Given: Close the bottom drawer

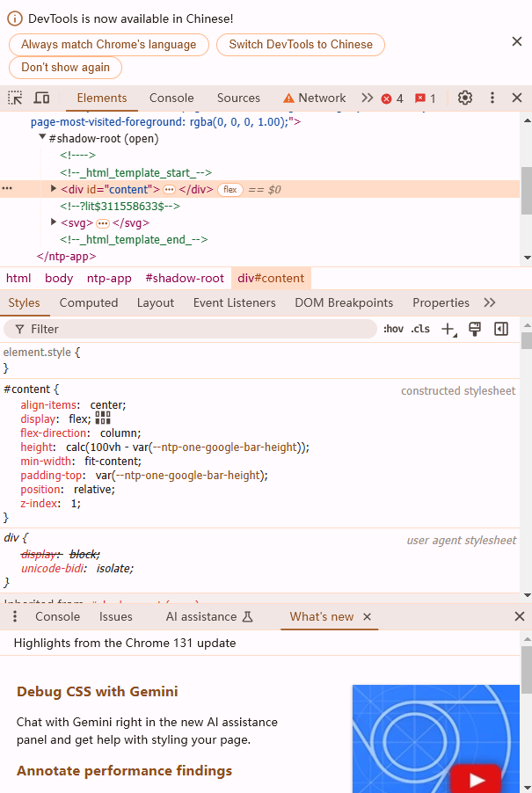Looking at the screenshot, I should tap(520, 616).
